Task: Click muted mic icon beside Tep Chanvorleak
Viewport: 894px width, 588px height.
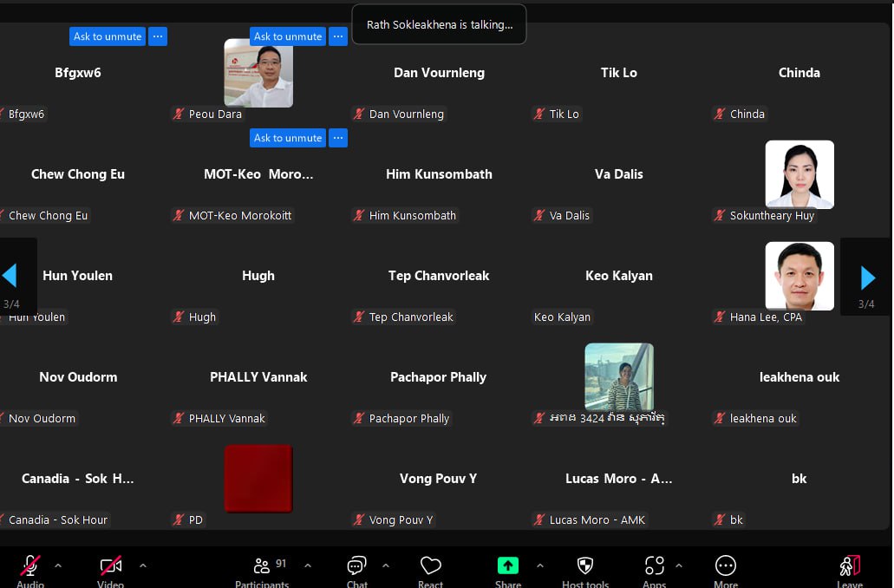Action: (359, 317)
